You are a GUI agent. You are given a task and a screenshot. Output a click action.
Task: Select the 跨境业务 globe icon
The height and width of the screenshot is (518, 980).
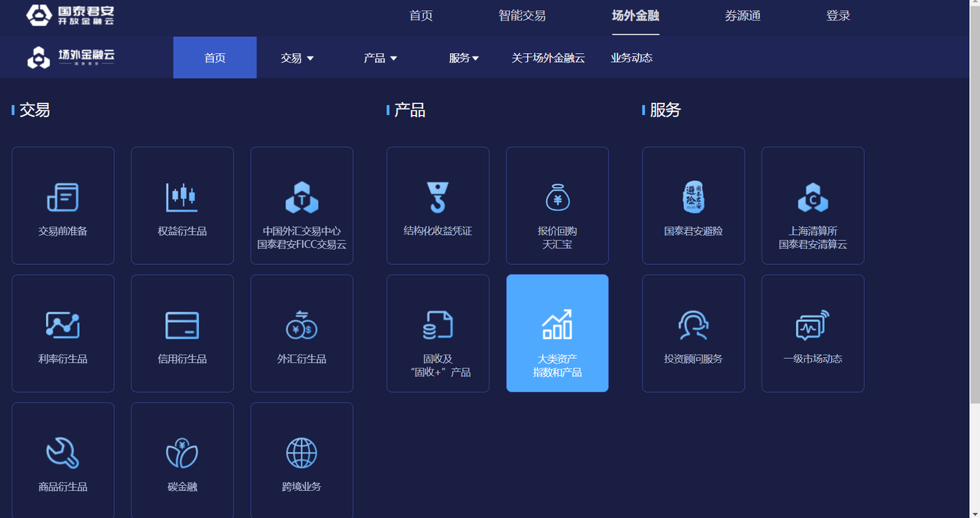[301, 451]
